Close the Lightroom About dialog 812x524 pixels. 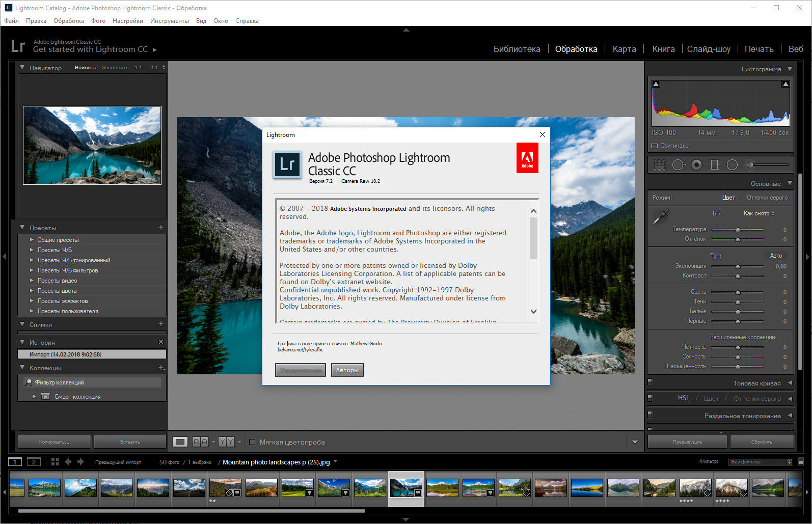[542, 134]
